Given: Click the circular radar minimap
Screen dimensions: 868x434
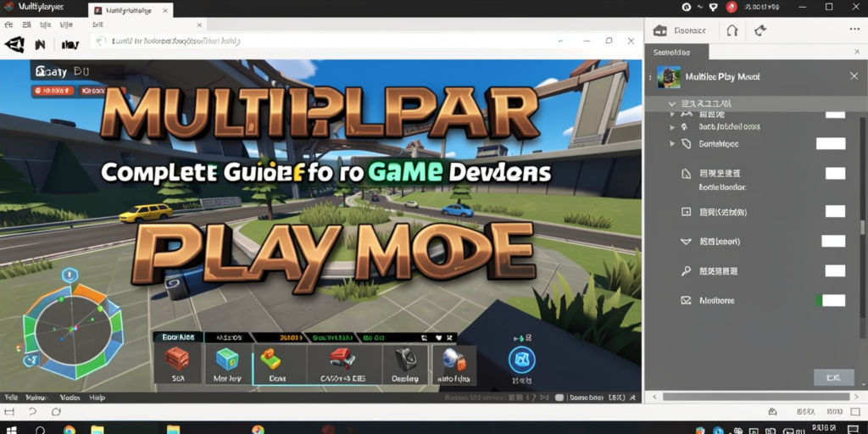Looking at the screenshot, I should point(73,331).
